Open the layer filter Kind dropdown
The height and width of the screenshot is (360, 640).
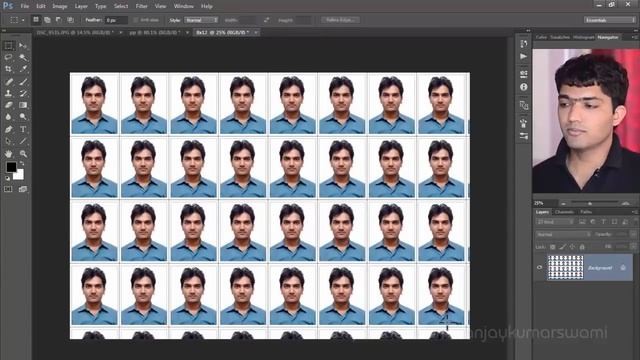(555, 222)
